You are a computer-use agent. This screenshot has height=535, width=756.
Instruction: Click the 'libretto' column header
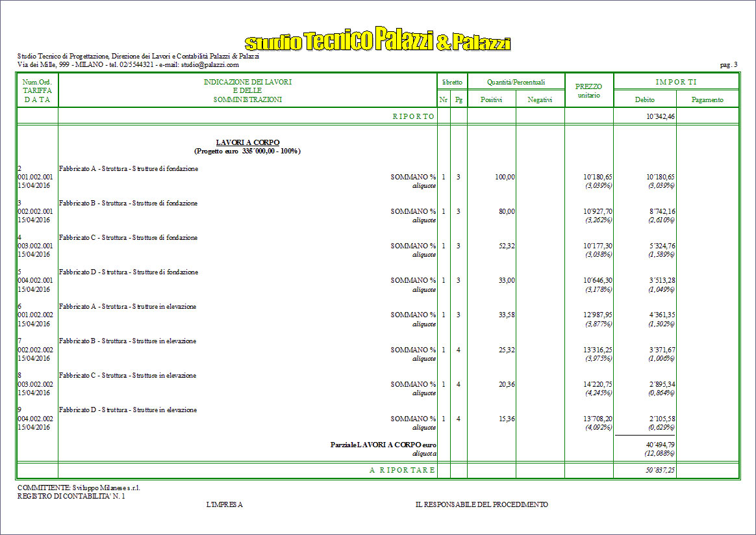(452, 82)
